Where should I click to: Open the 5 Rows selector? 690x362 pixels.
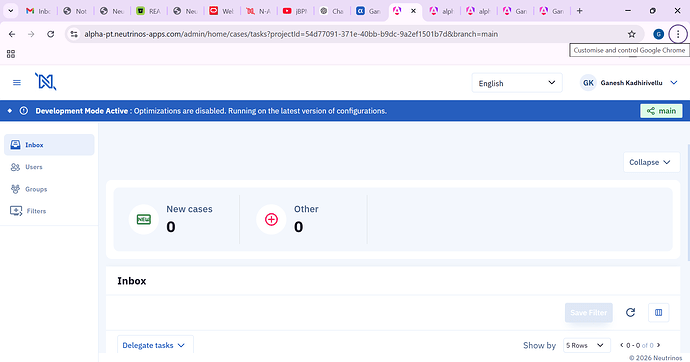pos(586,345)
